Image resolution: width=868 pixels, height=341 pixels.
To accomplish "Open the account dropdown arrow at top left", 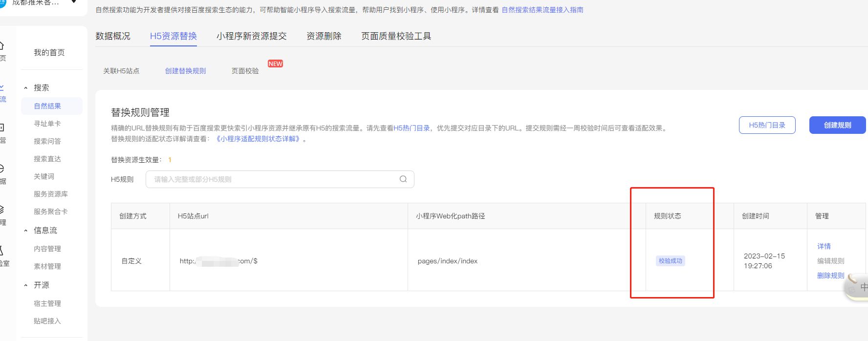I will (74, 2).
